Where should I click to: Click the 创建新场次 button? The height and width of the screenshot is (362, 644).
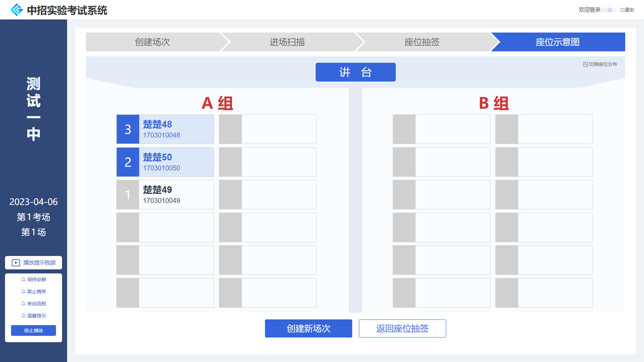pyautogui.click(x=309, y=328)
